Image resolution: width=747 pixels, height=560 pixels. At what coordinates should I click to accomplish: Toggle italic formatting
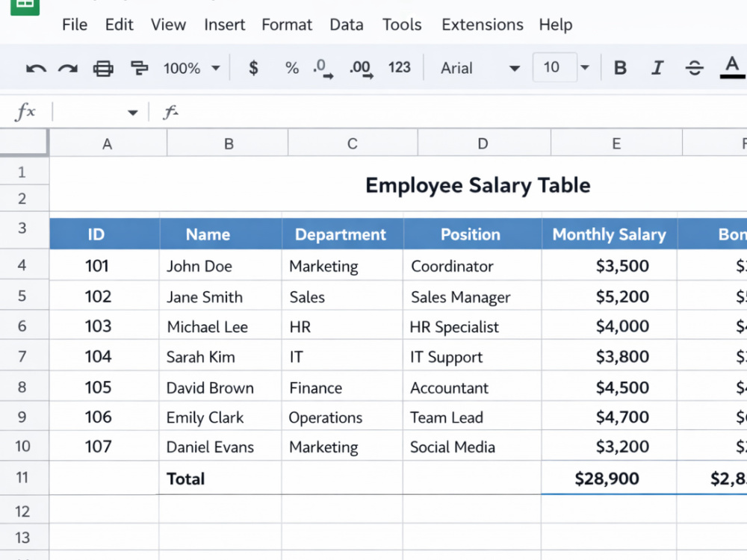click(x=657, y=68)
